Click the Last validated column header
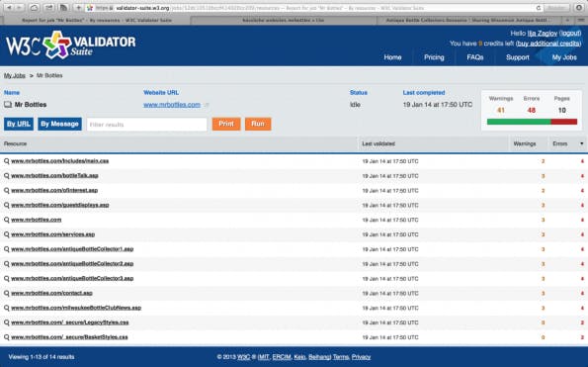 coord(378,143)
